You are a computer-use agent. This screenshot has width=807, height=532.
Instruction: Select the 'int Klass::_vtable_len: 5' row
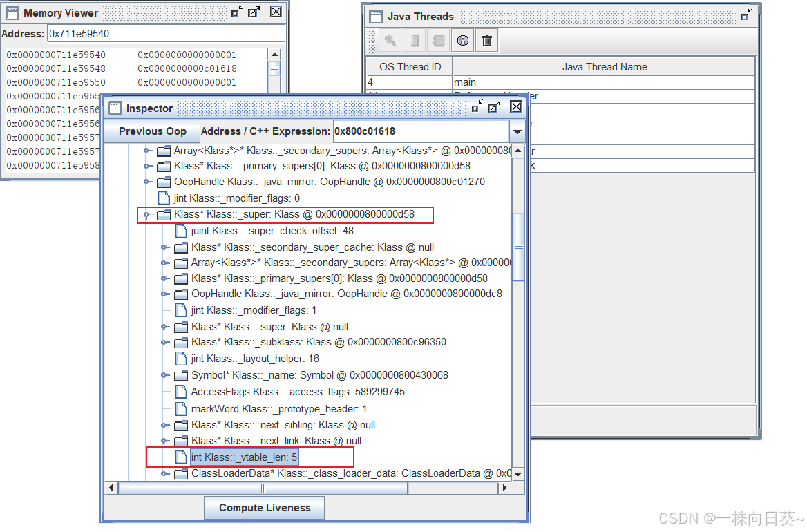point(244,457)
